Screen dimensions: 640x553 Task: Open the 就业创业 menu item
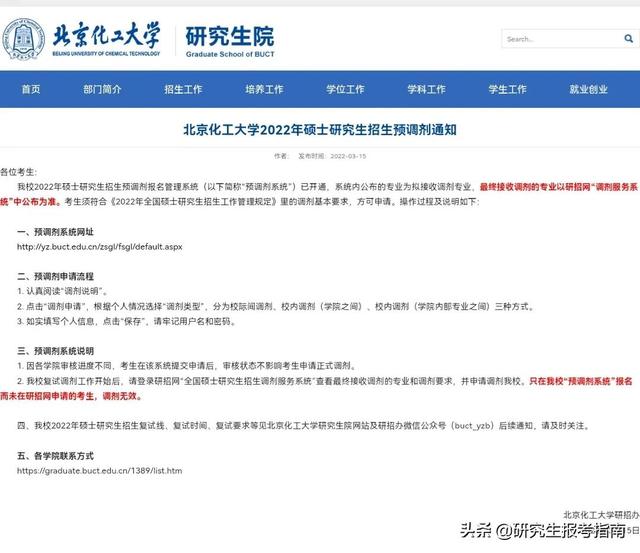tap(589, 89)
